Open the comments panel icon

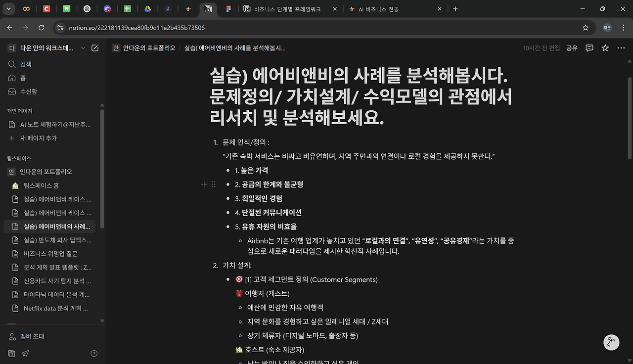(589, 48)
